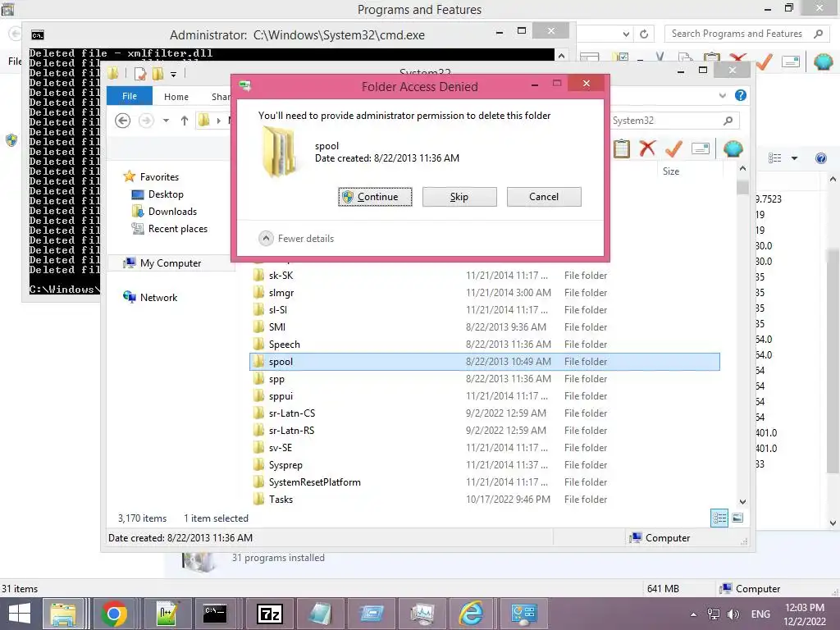Screen dimensions: 840x630
Task: Click file list scrollbar down arrow
Action: 742,502
